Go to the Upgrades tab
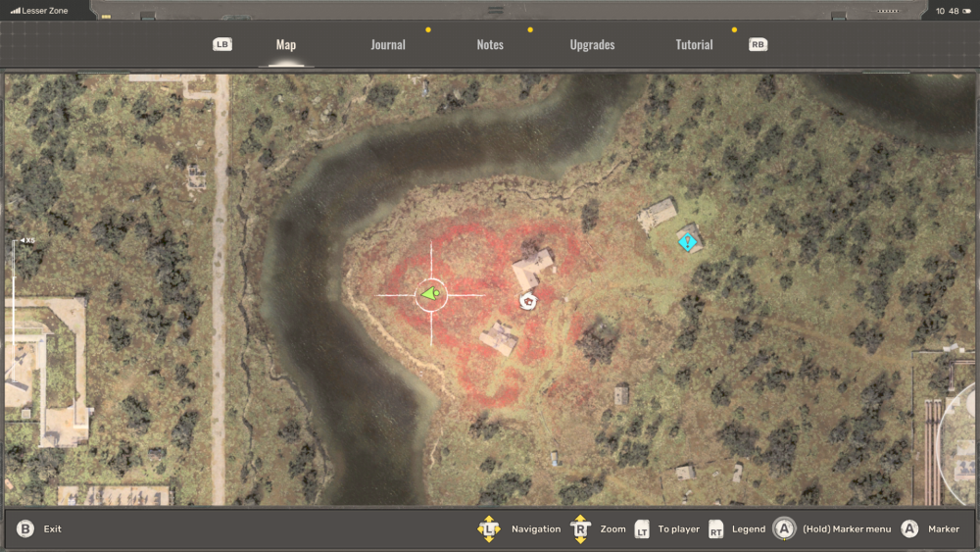980x552 pixels. [x=592, y=45]
